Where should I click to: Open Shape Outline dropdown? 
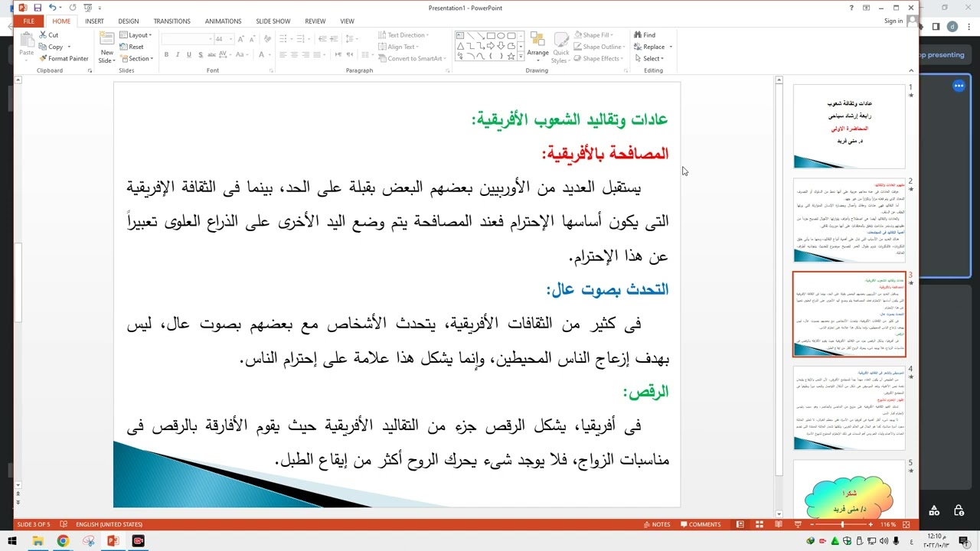[x=599, y=47]
